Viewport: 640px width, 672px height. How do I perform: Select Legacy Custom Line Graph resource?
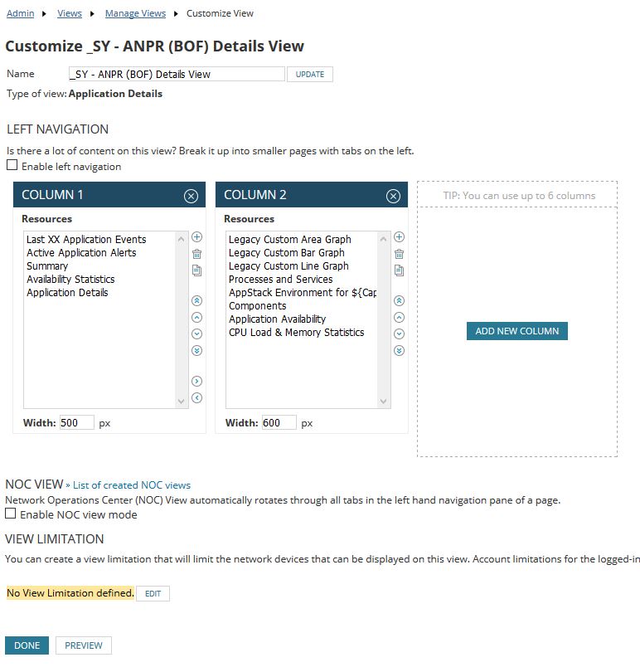click(x=288, y=265)
